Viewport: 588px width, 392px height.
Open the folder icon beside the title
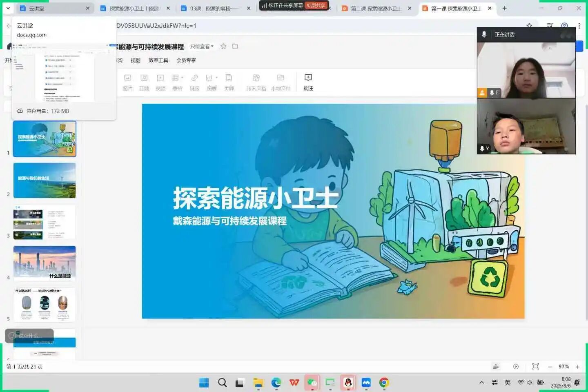(235, 46)
